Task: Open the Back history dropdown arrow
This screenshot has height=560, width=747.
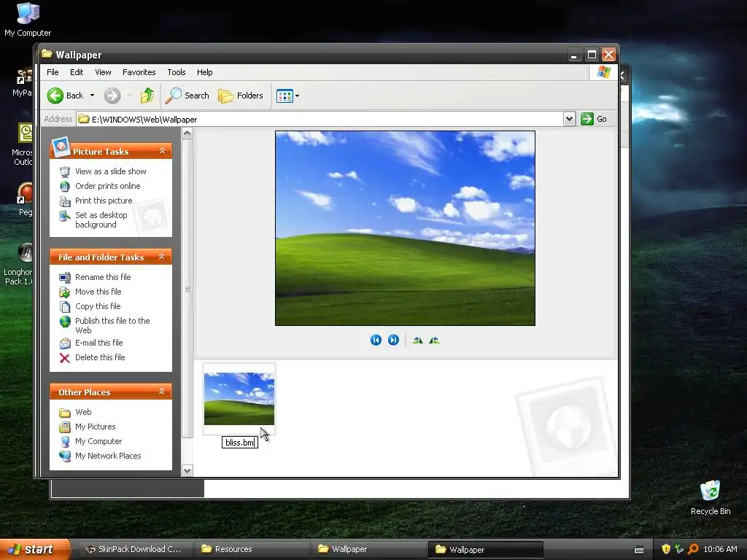Action: click(92, 96)
